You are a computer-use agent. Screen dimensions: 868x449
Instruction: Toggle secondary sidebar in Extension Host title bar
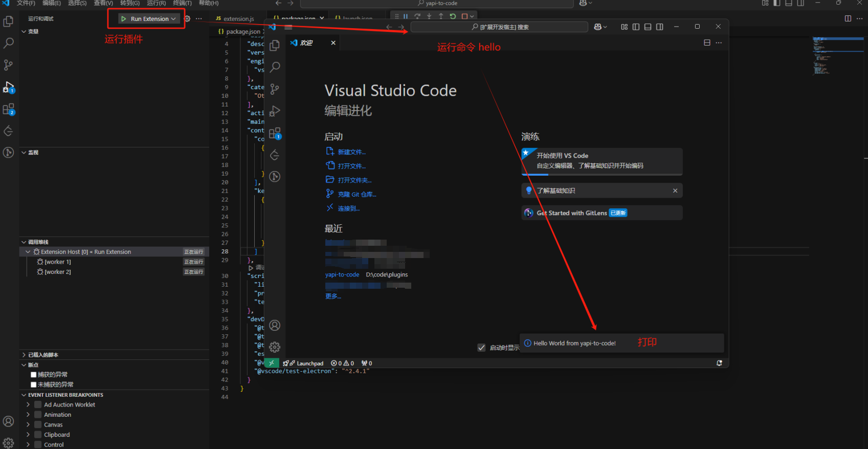click(660, 27)
